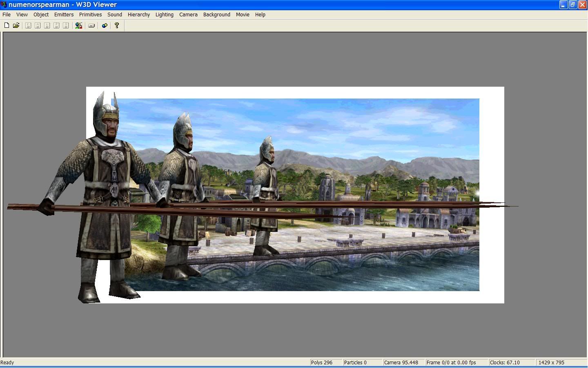Viewport: 588px width, 368px height.
Task: Click the "Frame 0/0 at 0.00 fps" status entry
Action: pyautogui.click(x=451, y=362)
